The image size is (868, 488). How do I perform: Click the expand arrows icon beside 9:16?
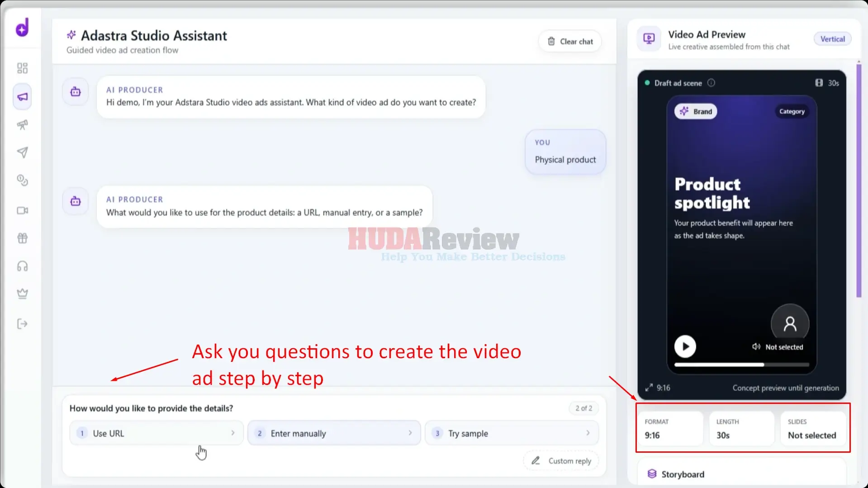[649, 388]
